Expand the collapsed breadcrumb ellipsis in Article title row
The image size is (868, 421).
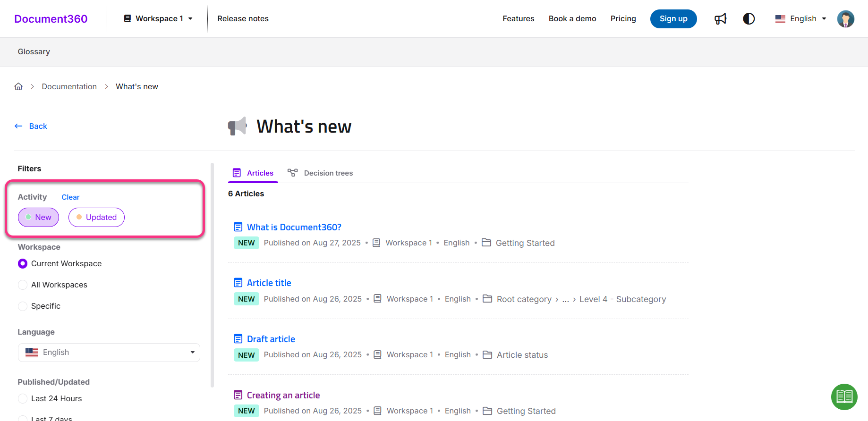point(566,299)
